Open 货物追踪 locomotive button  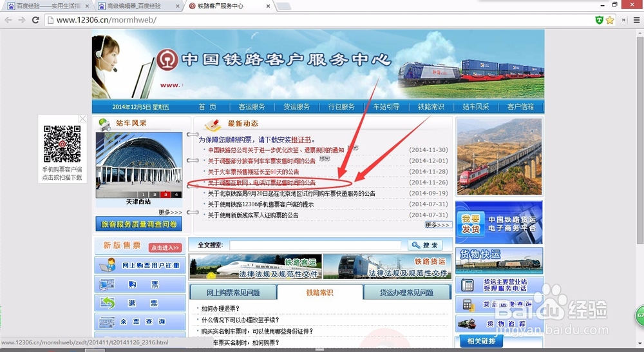[499, 324]
